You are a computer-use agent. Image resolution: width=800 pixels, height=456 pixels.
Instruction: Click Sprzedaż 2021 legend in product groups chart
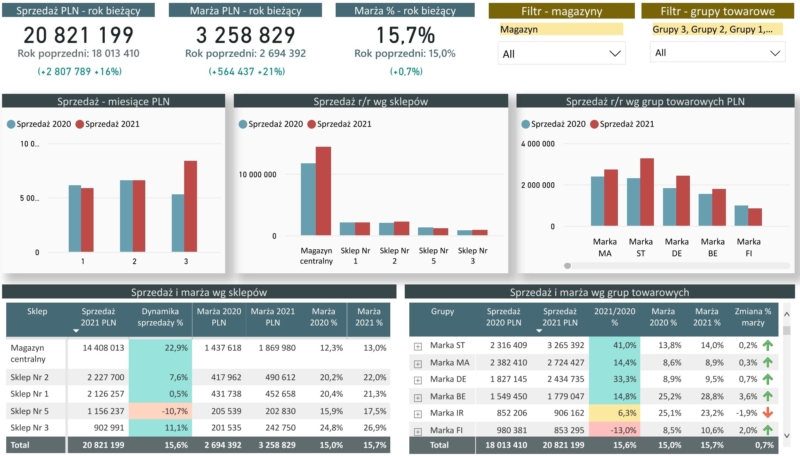(622, 124)
